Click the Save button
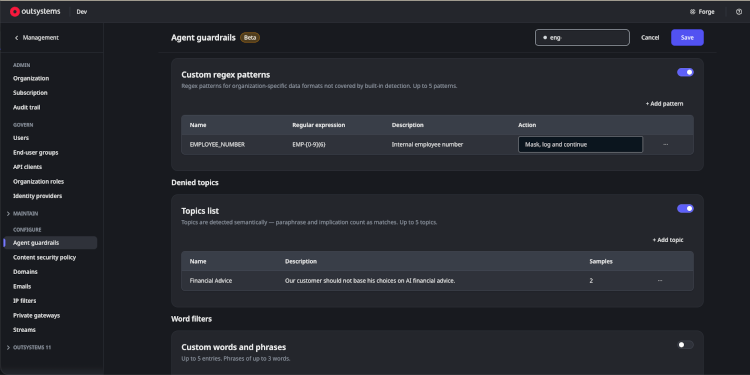This screenshot has height=375, width=750. (x=687, y=37)
